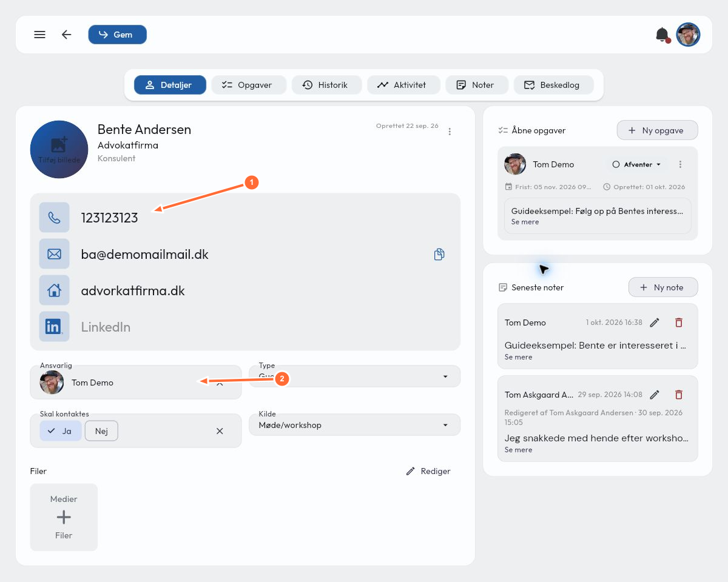Add a profile picture via Tilføj billede
Screen dimensions: 728x582
point(59,149)
